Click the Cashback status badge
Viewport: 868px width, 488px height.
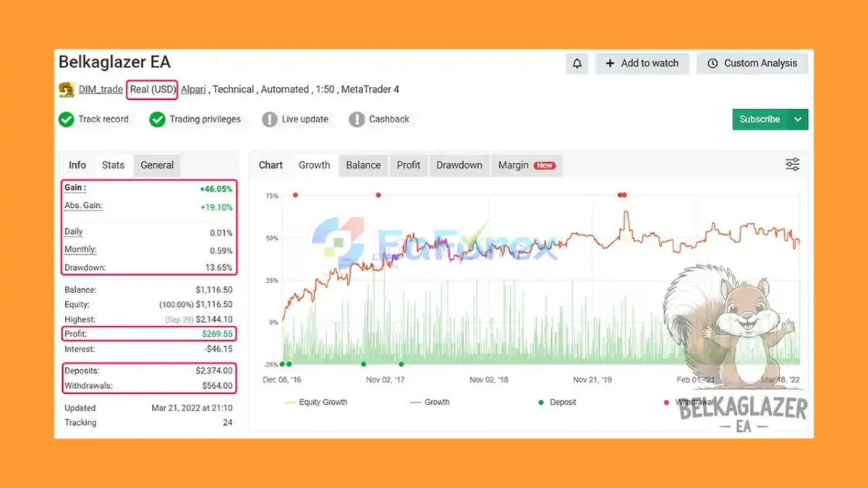coord(380,119)
